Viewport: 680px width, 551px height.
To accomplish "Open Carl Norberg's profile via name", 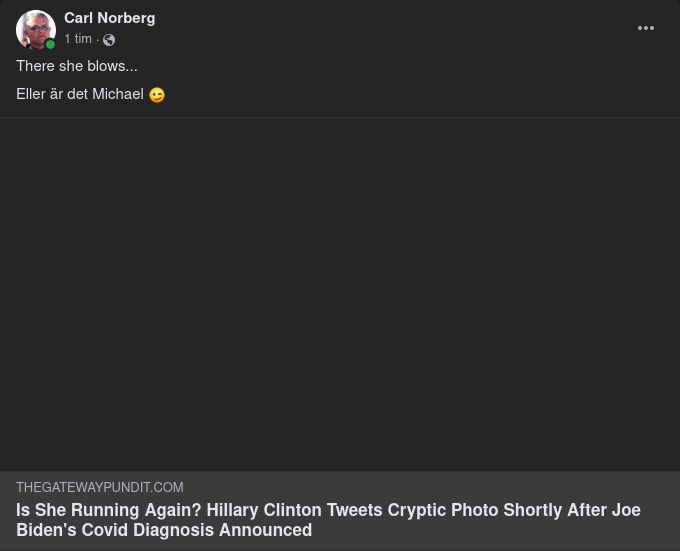I will pos(109,18).
